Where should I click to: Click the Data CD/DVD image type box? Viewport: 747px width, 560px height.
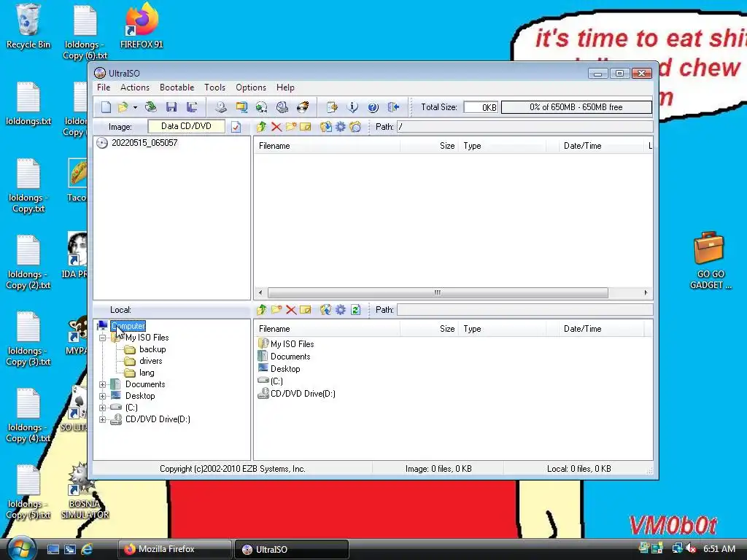pos(186,126)
